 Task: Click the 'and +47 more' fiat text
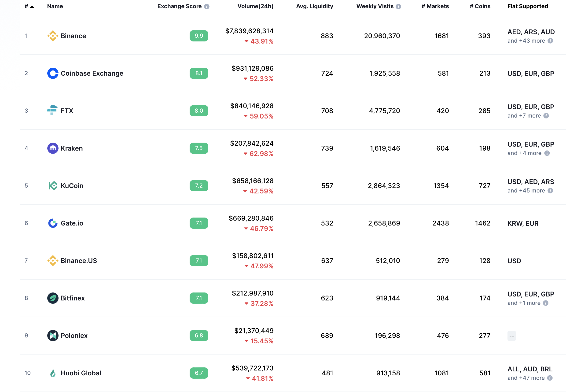(526, 378)
